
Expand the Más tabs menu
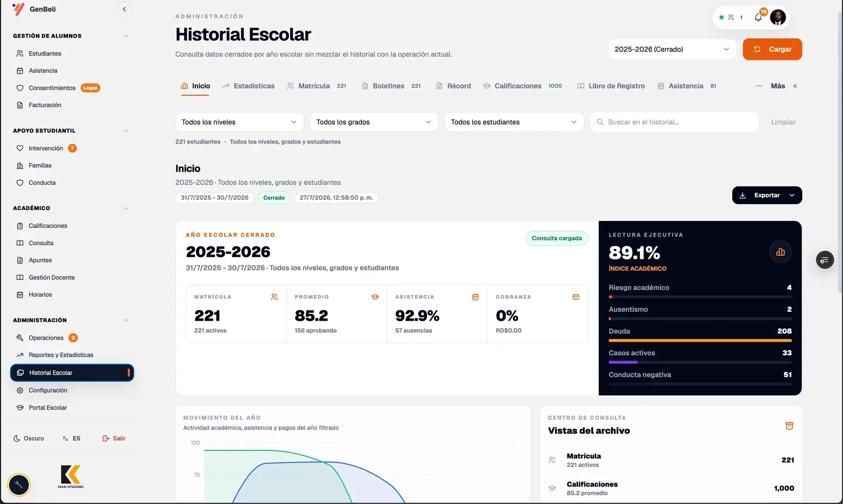(x=776, y=86)
